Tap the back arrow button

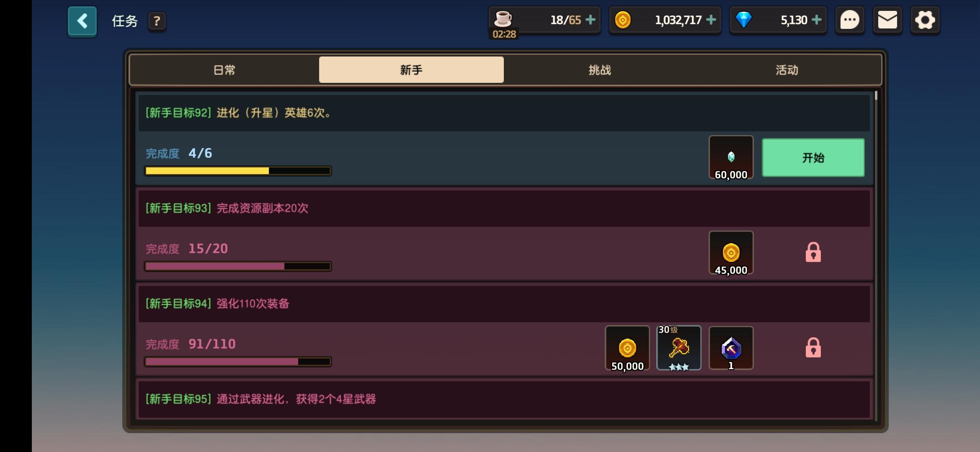82,21
